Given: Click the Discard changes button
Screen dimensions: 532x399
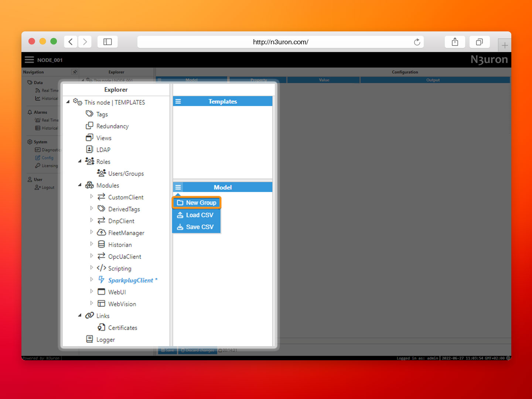Looking at the screenshot, I should coord(198,350).
